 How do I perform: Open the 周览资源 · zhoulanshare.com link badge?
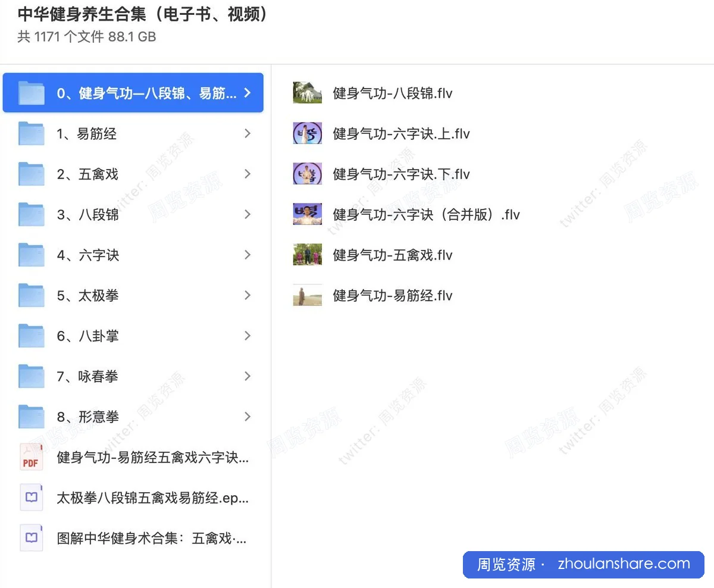coord(584,564)
